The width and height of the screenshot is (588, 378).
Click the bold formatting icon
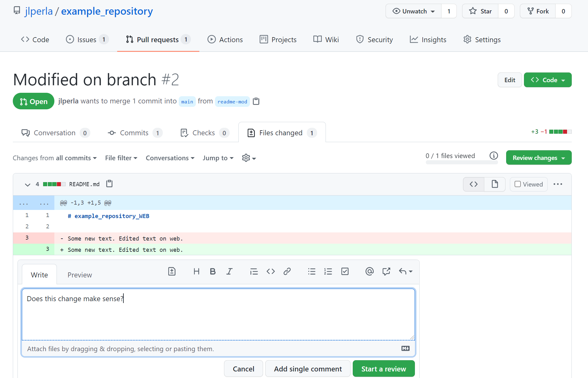point(213,271)
